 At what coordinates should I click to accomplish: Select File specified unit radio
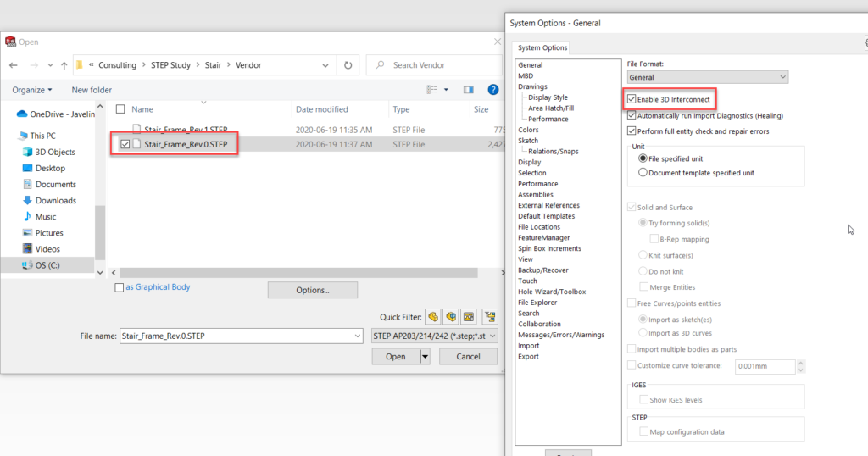coord(643,158)
